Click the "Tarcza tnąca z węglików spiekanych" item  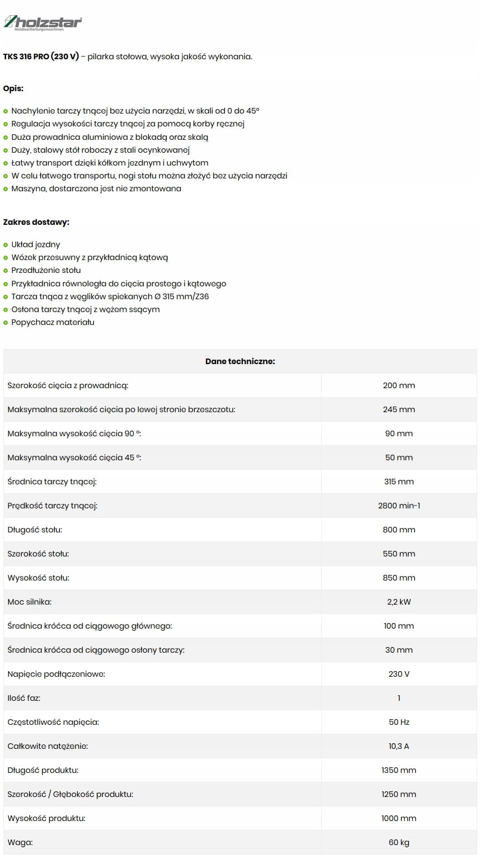coord(110,296)
